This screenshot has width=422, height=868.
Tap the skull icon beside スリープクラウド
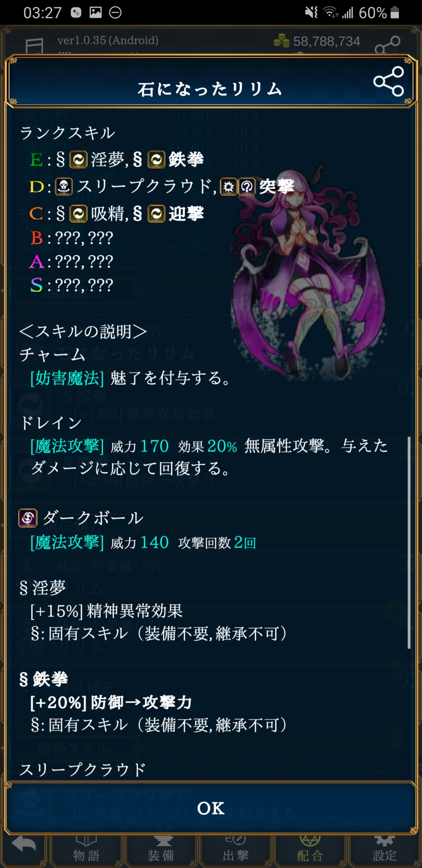tap(64, 186)
